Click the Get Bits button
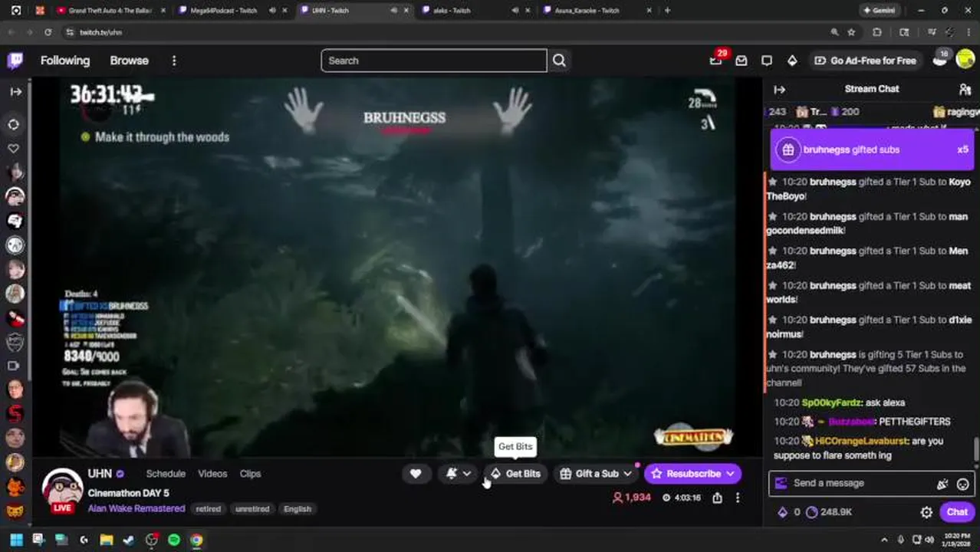Viewport: 980px width, 552px height. point(515,474)
